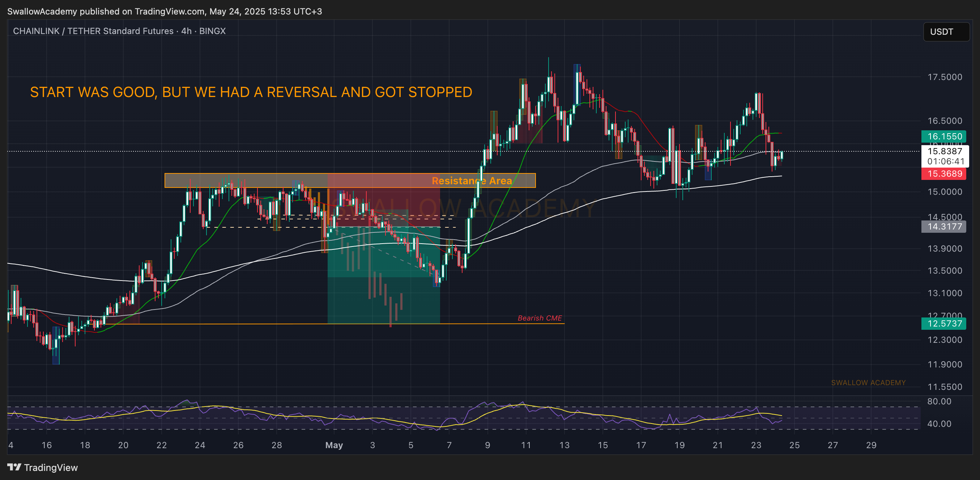Click the CHAINLINK / TETHER chart title
The width and height of the screenshot is (980, 480).
tap(119, 31)
